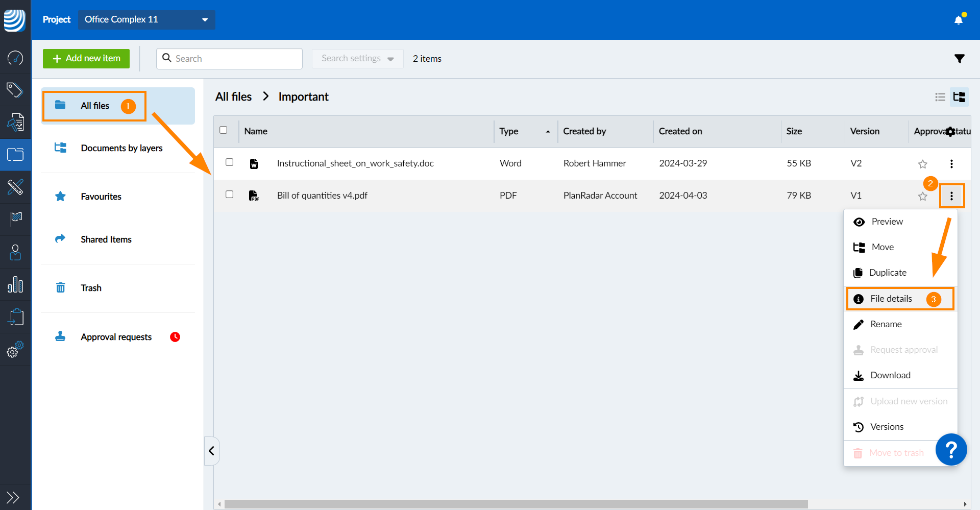Open Documents by layers in left panel
This screenshot has height=510, width=980.
click(118, 148)
